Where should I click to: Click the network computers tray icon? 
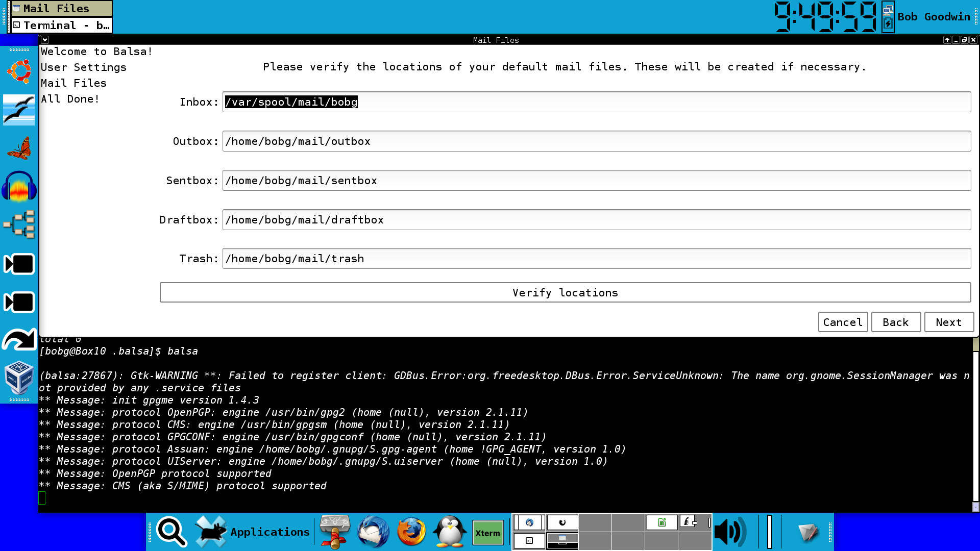point(888,9)
